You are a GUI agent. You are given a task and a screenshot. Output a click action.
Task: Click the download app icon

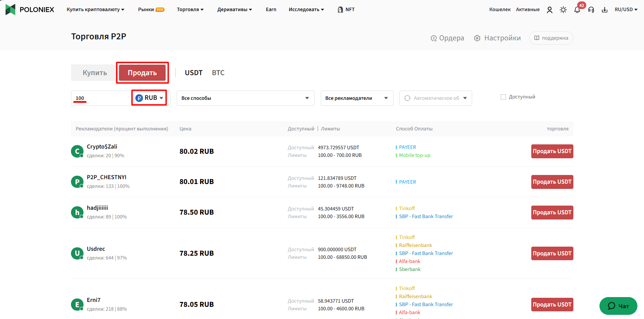(x=605, y=10)
